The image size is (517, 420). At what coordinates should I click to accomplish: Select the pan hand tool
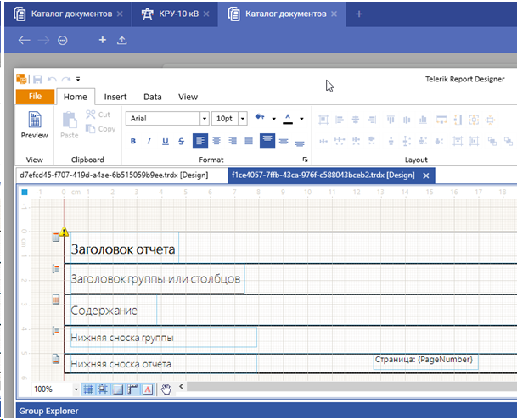pos(166,389)
